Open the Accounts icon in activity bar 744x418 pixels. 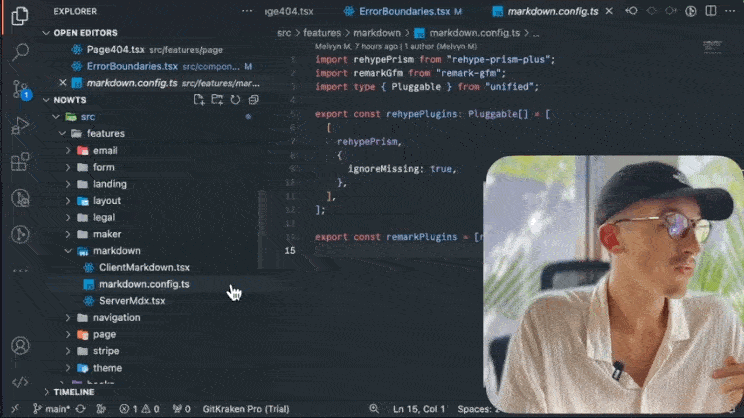tap(20, 346)
